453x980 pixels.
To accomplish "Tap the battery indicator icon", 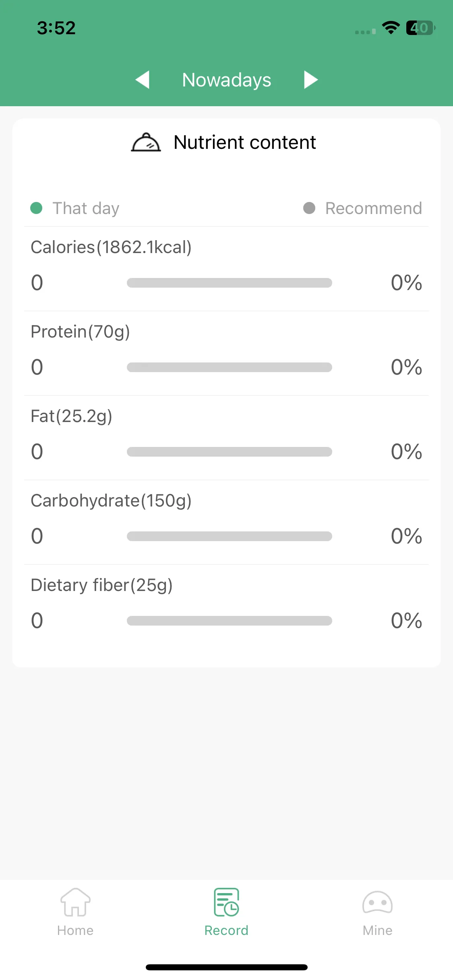I will [x=421, y=28].
